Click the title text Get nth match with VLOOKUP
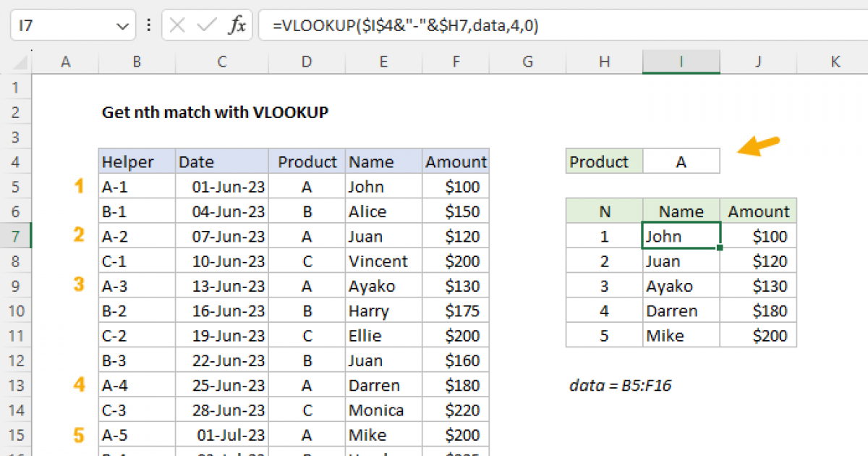Screen dimensions: 868x456 pyautogui.click(x=215, y=112)
